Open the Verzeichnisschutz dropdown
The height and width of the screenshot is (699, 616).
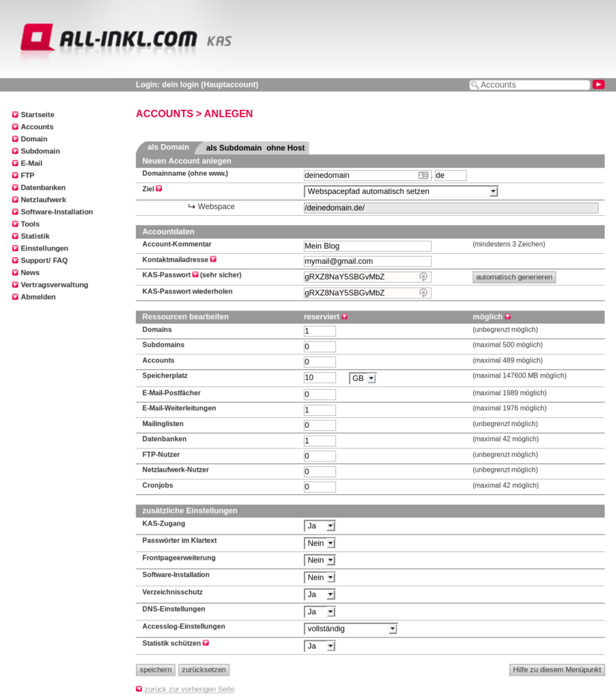(320, 595)
